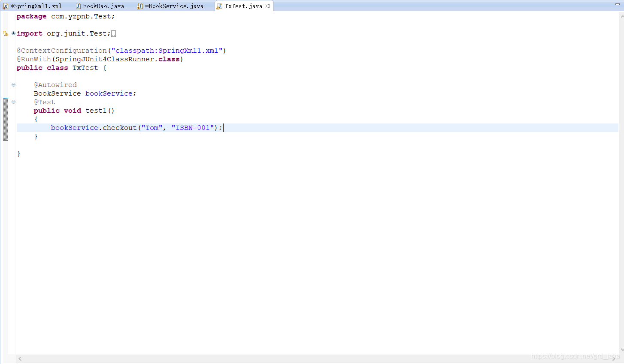
Task: Minimize the editor area
Action: pyautogui.click(x=617, y=4)
